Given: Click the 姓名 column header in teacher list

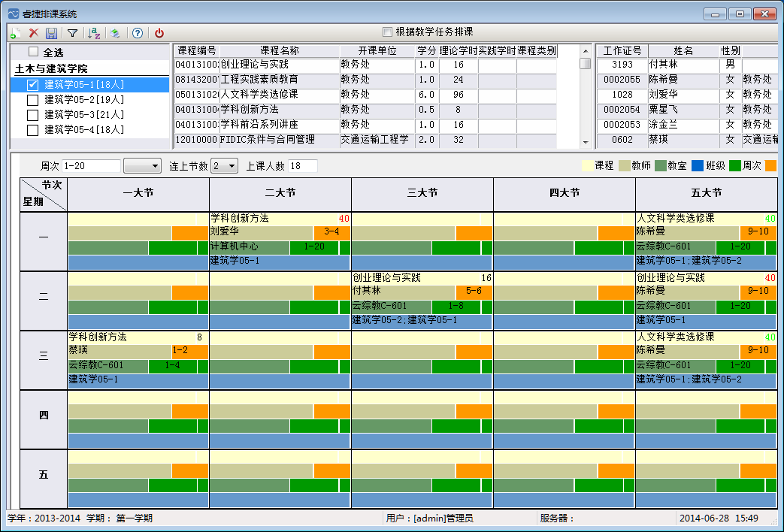Looking at the screenshot, I should (683, 50).
